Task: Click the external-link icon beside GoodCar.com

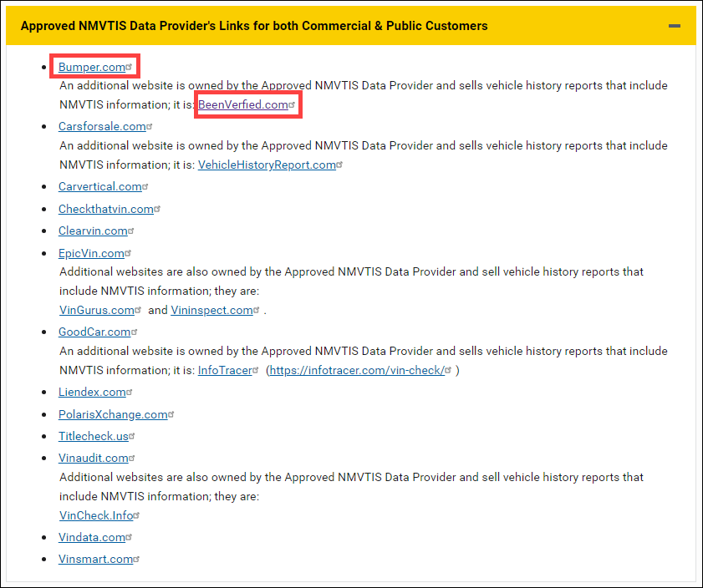Action: 135,332
